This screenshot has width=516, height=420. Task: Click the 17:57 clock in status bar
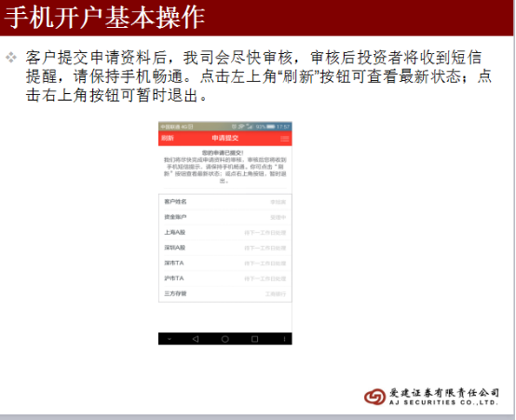click(283, 127)
